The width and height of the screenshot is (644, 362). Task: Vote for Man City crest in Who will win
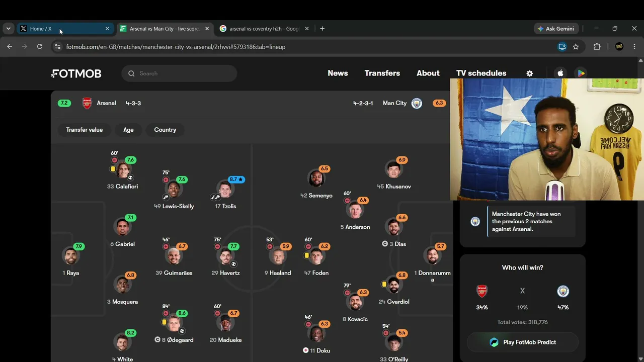(563, 291)
